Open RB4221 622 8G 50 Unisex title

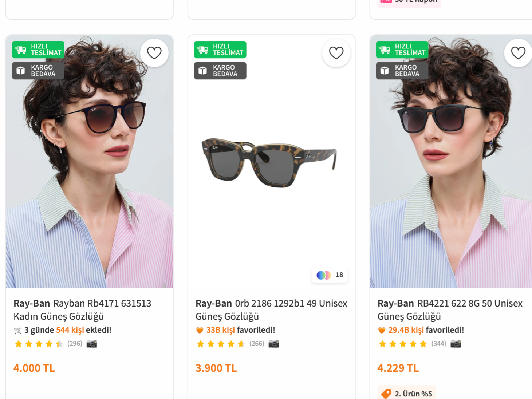click(x=450, y=310)
